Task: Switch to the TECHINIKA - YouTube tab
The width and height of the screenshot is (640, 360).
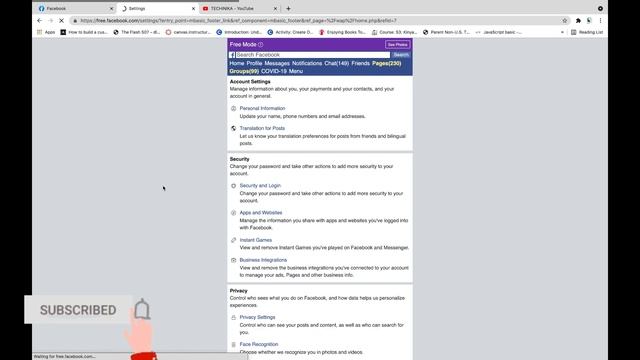Action: (x=240, y=9)
